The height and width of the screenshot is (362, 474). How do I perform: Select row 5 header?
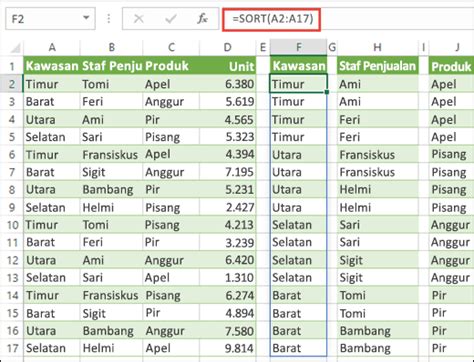click(x=12, y=137)
